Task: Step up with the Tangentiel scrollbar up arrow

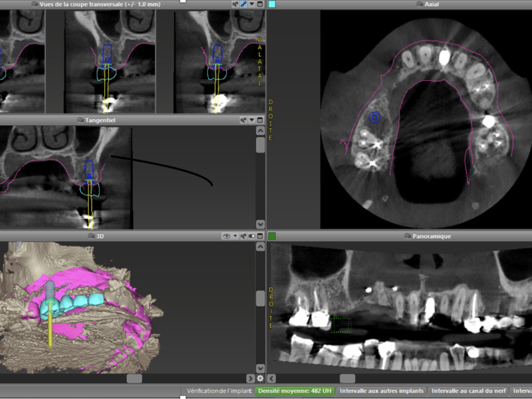Action: pos(260,131)
